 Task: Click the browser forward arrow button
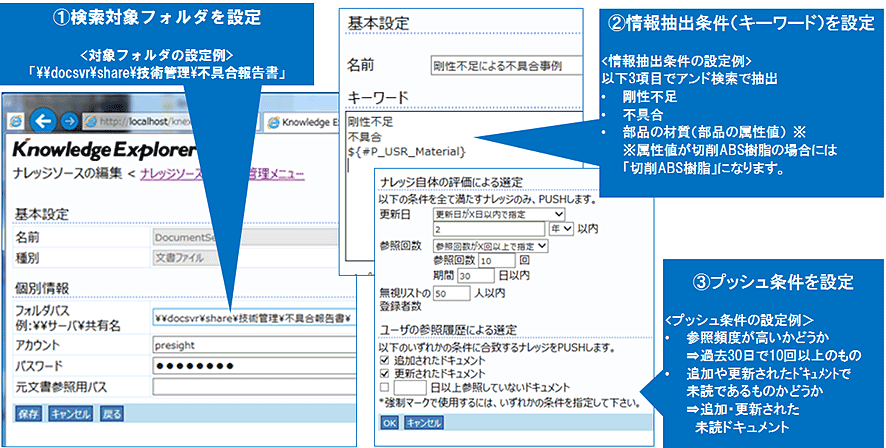(x=69, y=120)
